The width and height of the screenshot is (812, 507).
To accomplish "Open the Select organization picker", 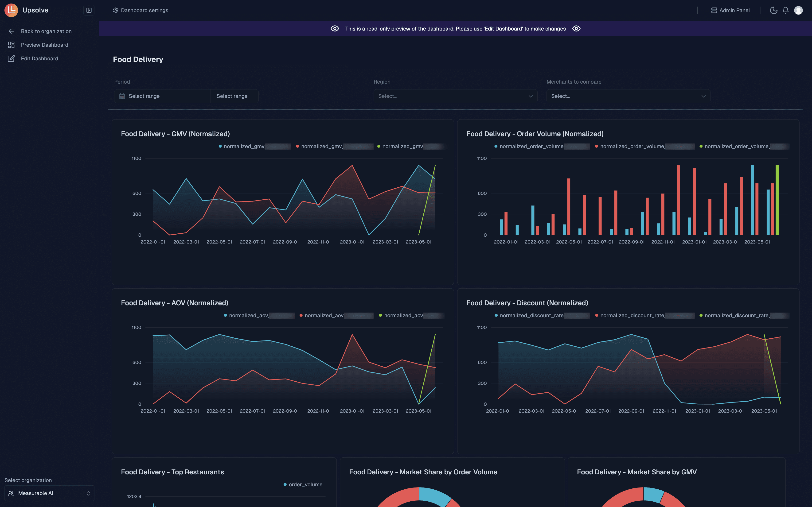I will [x=49, y=493].
